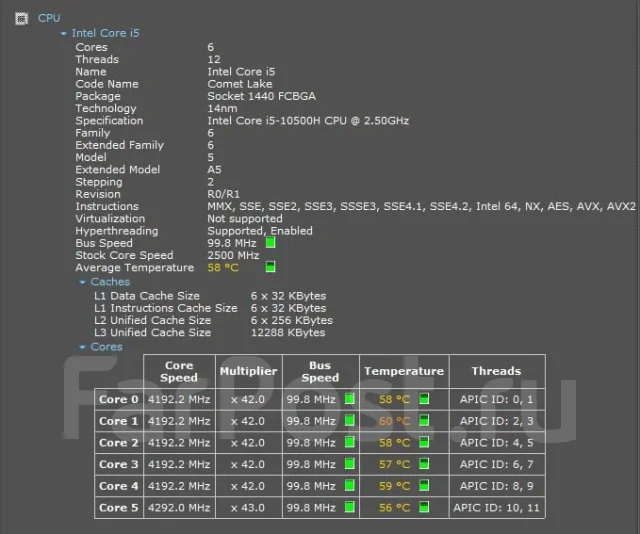Screen dimensions: 640x534
Task: Click Core 1 temperature graph icon
Action: click(424, 421)
